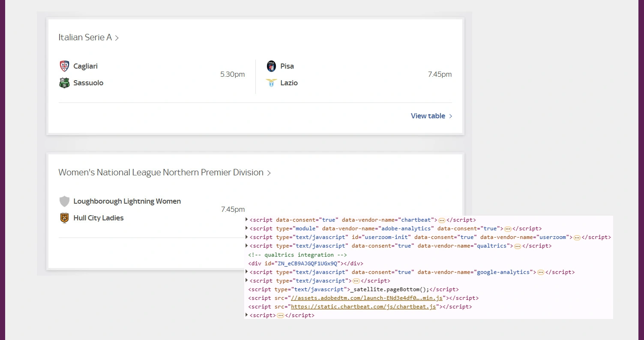Click the Pisa club badge

point(271,66)
